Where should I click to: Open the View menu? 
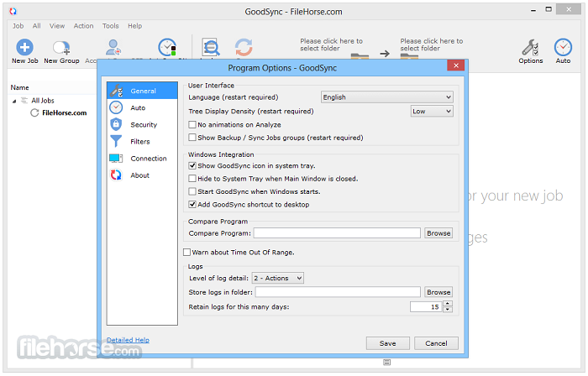point(57,26)
